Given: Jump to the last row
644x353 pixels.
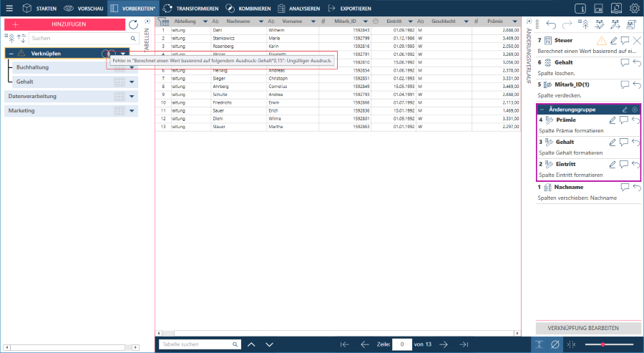Looking at the screenshot, I should (x=463, y=344).
